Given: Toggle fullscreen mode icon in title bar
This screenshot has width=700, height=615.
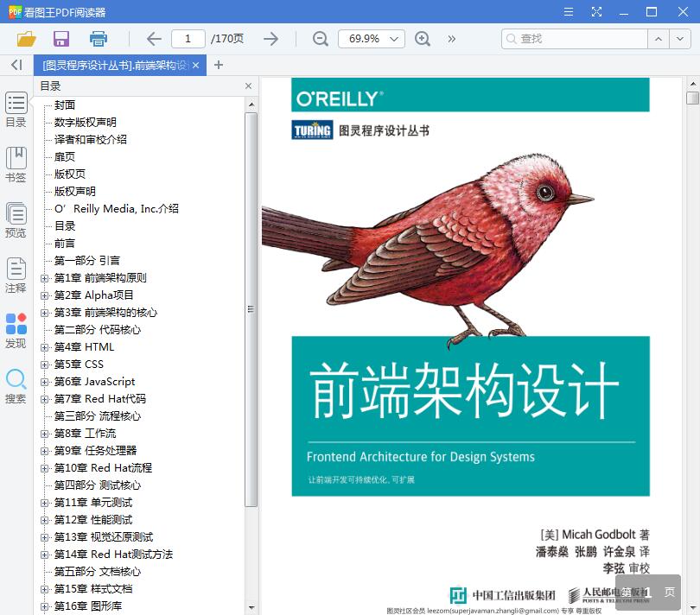Looking at the screenshot, I should (596, 11).
